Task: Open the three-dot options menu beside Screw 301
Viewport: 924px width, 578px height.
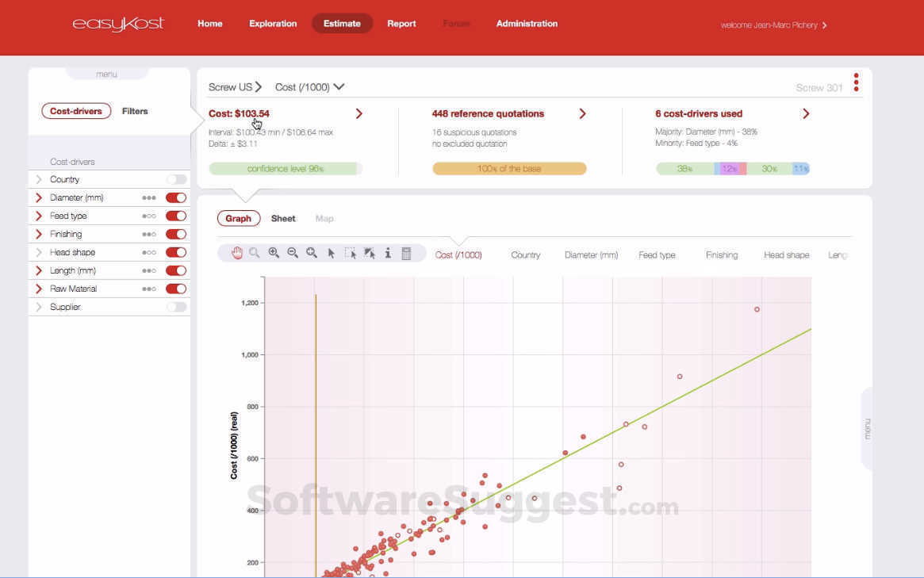Action: coord(856,82)
